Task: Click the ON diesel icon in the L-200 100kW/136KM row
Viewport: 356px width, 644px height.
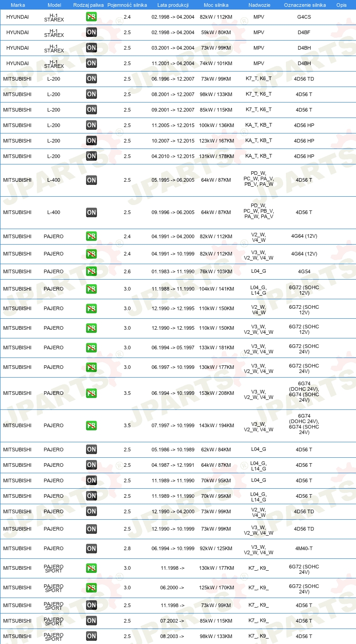Action: (92, 125)
